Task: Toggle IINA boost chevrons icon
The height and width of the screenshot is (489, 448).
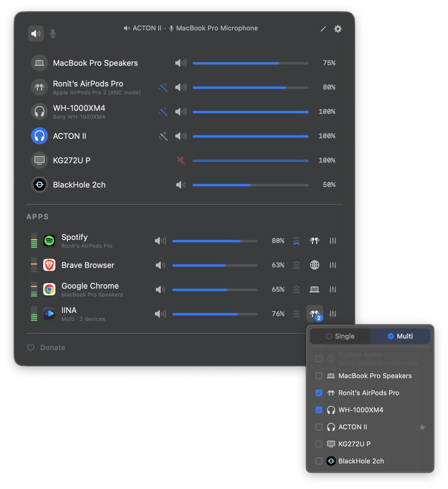Action: click(296, 314)
